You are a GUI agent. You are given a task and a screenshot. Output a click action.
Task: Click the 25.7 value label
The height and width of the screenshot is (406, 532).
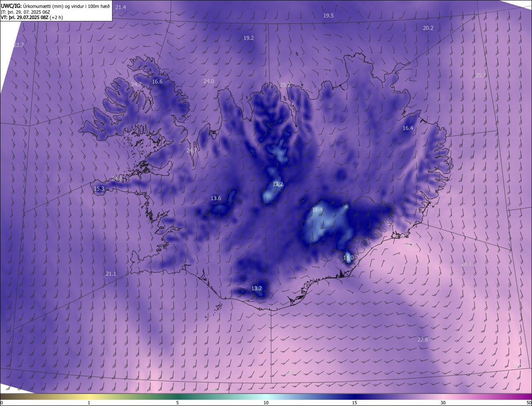(480, 75)
